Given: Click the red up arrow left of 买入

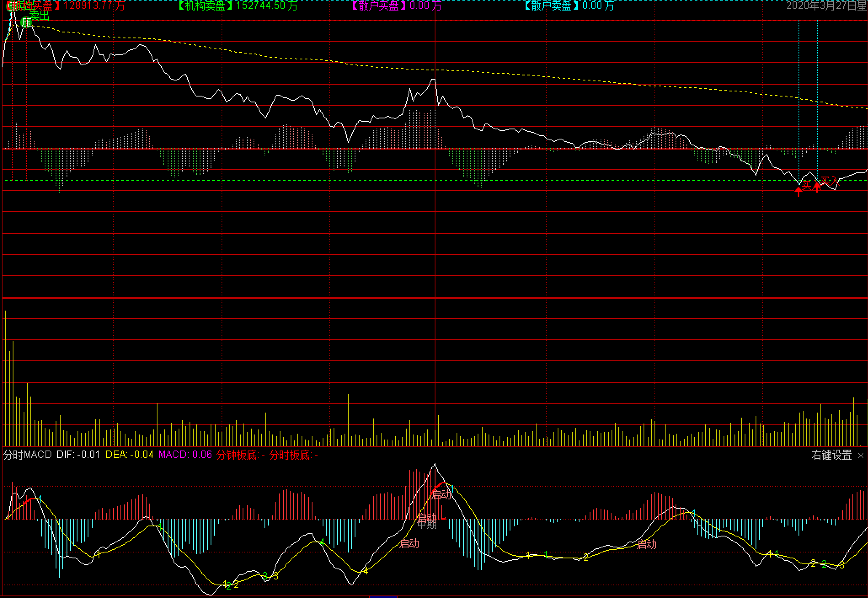Looking at the screenshot, I should point(817,188).
